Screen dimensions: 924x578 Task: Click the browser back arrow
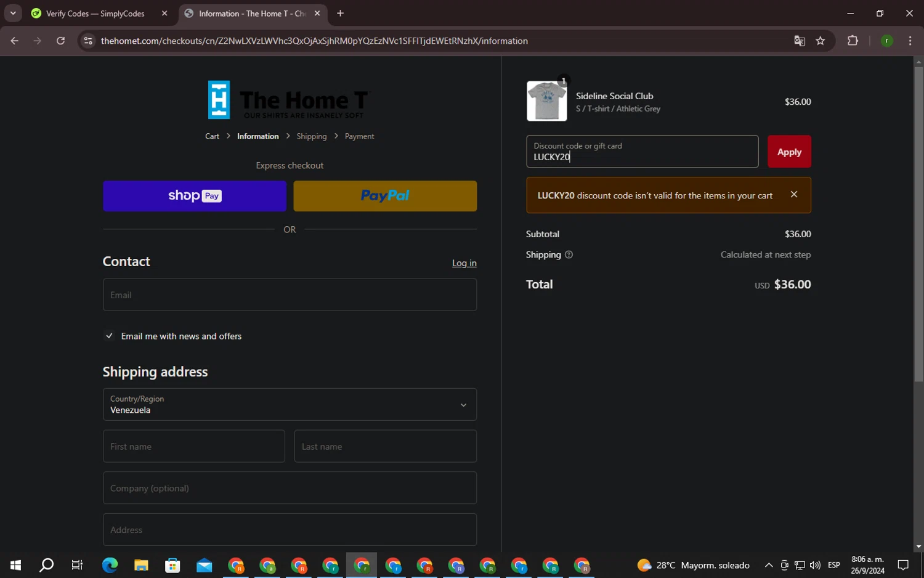[15, 41]
